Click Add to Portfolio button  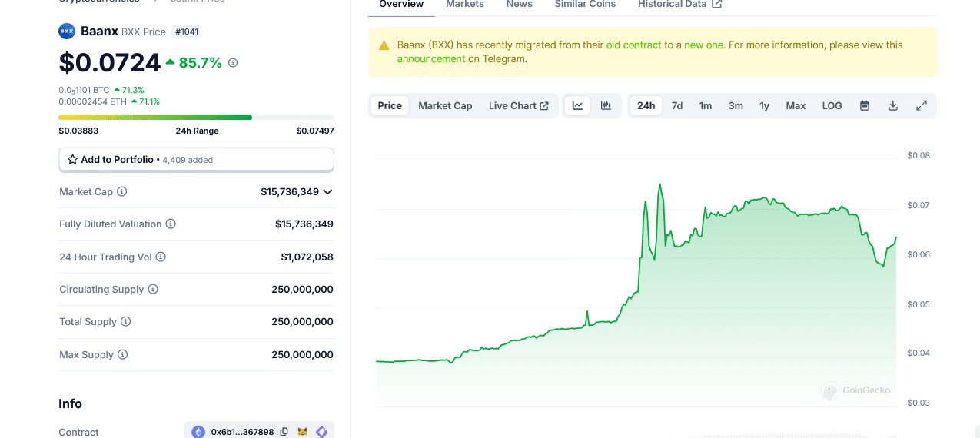[x=196, y=160]
